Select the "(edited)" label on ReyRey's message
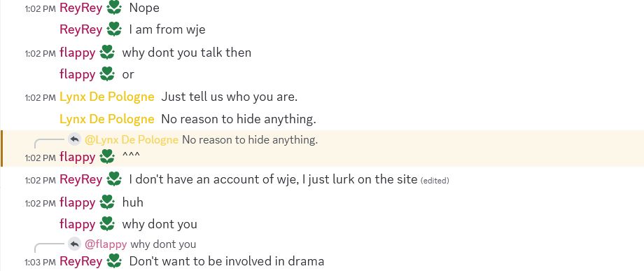 435,180
